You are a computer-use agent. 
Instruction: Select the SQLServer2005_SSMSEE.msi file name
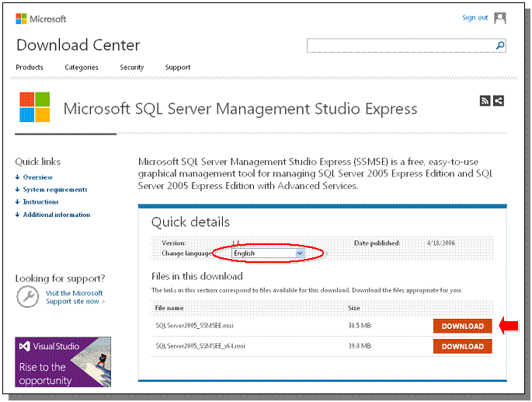click(x=194, y=326)
